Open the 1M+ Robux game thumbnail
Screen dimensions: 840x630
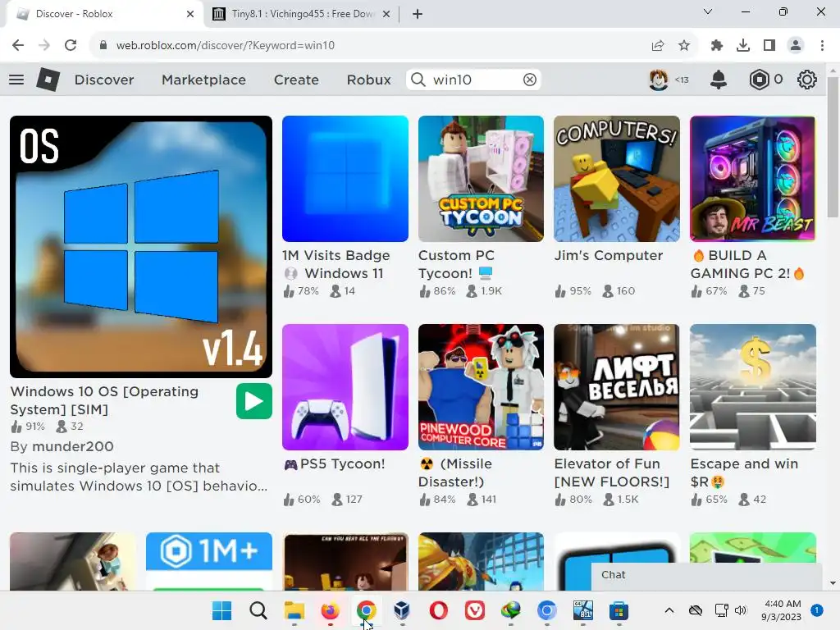coord(209,561)
